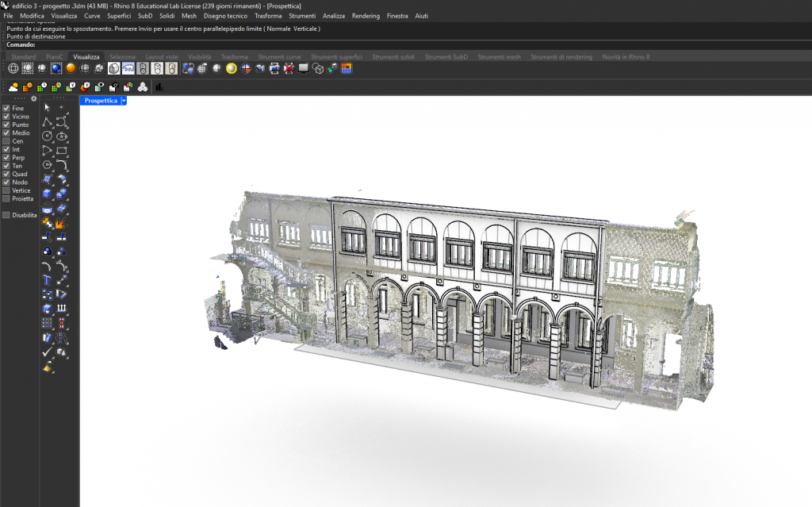Screen dimensions: 812x507
Task: Choose the solid Box tool
Action: pos(48,194)
